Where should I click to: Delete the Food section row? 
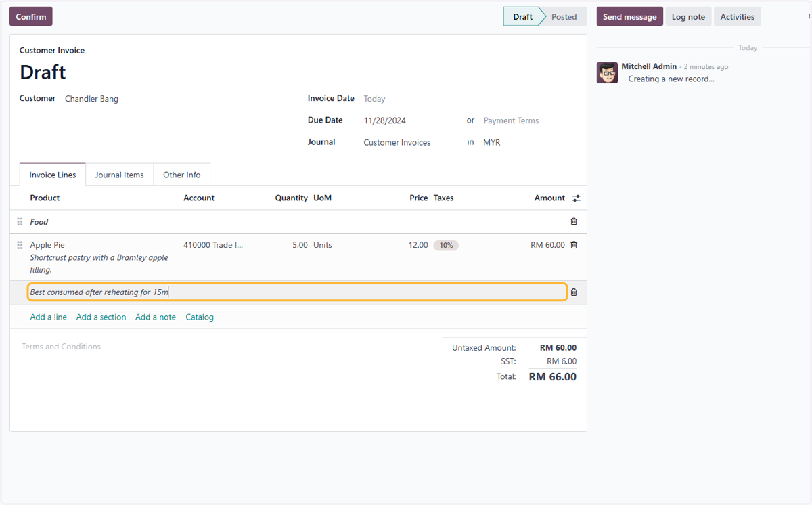click(x=574, y=221)
